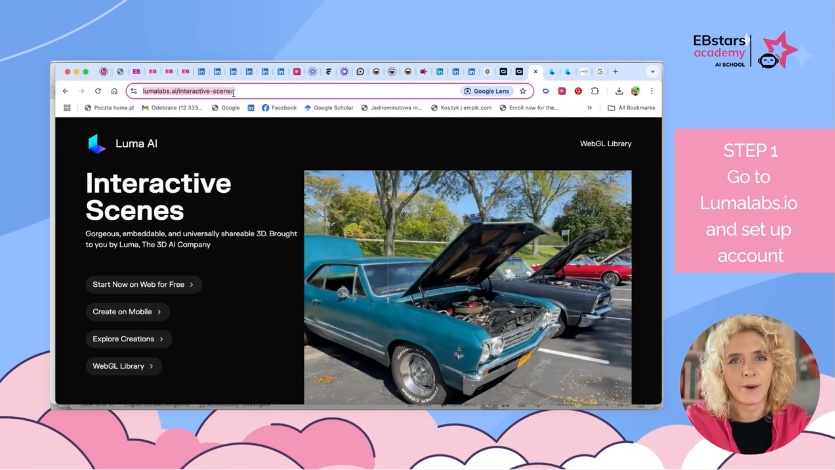Click Start Now on Web for Free
Viewport: 835px width, 470px height.
pos(144,285)
